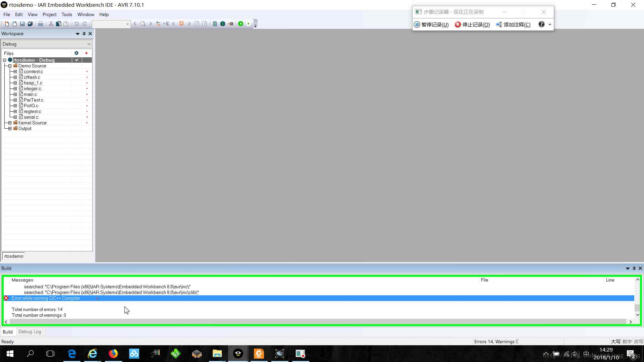Click the Copy toolbar icon
Image resolution: width=644 pixels, height=362 pixels.
coord(58,24)
